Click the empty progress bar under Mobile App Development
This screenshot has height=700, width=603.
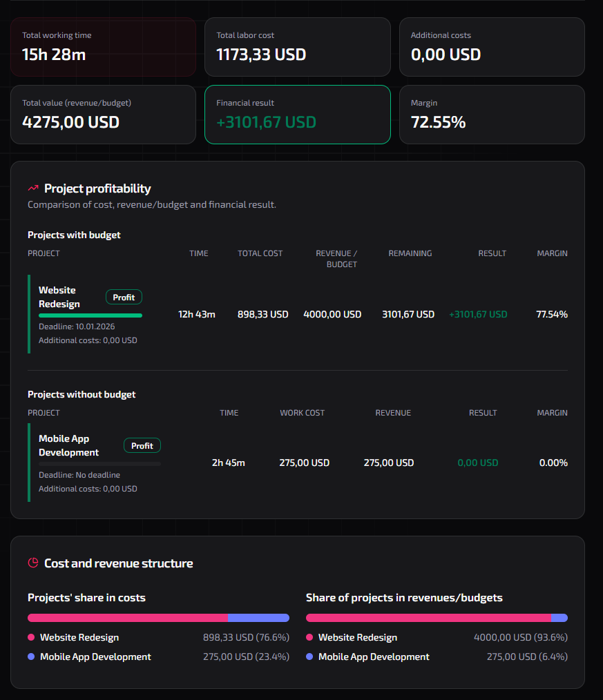[99, 464]
